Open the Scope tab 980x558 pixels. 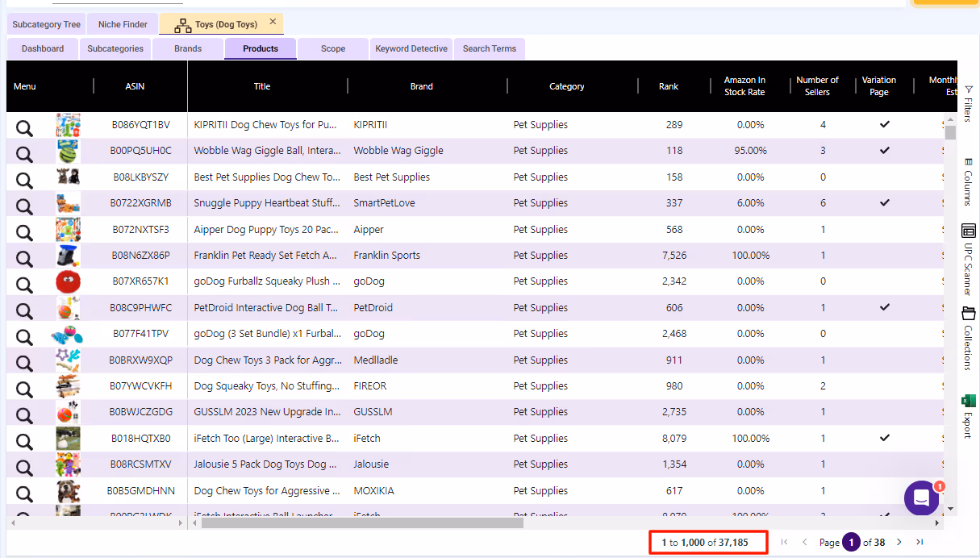click(333, 48)
